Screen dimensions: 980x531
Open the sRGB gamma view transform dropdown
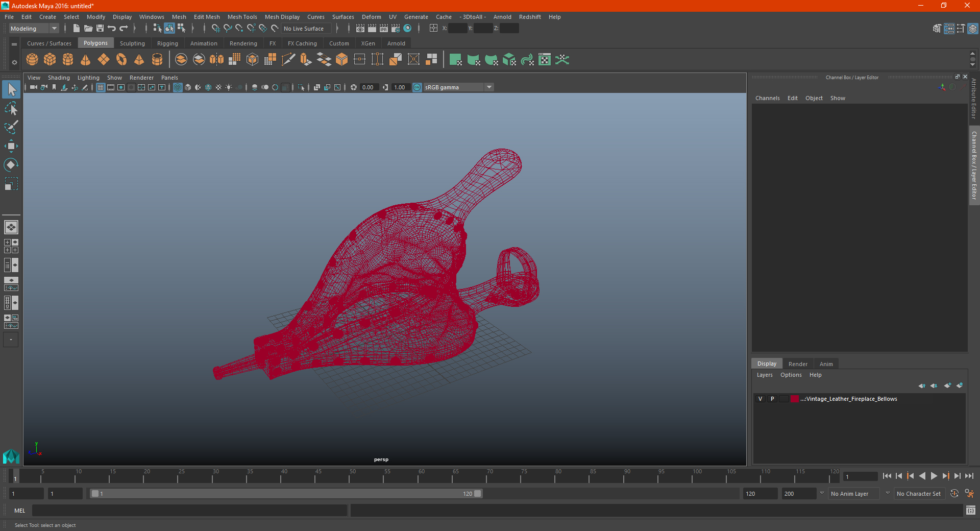pos(458,87)
